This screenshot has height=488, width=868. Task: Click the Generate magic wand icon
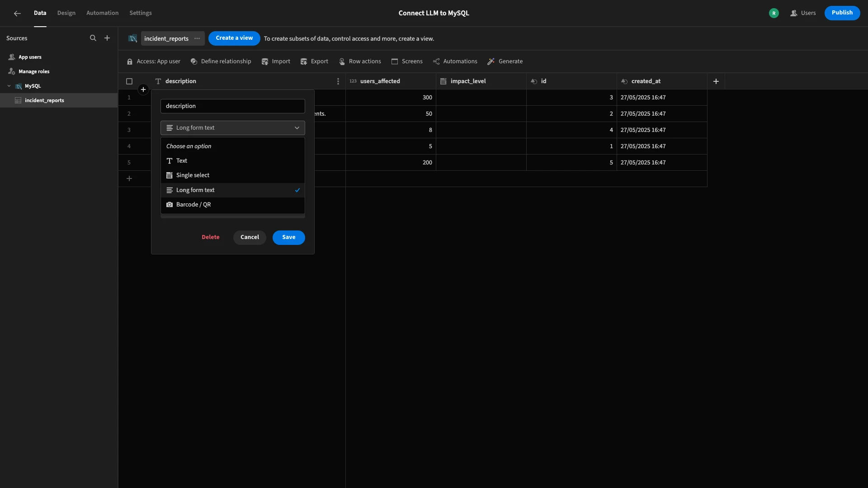coord(491,61)
